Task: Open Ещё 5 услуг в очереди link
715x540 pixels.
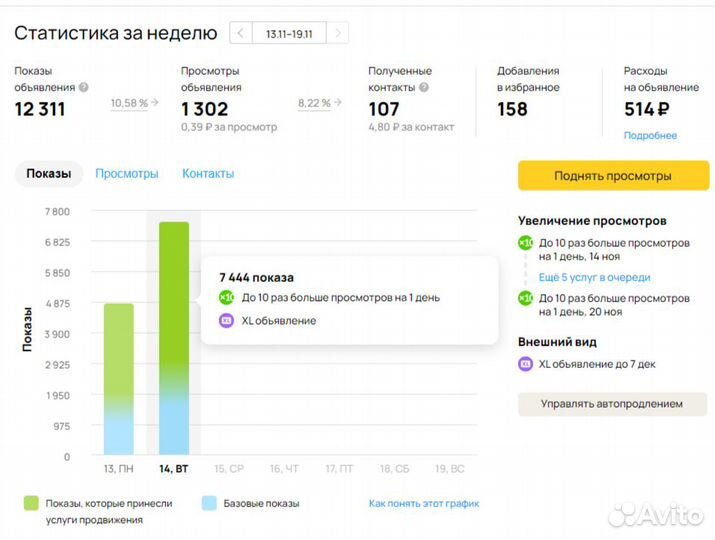Action: point(595,277)
